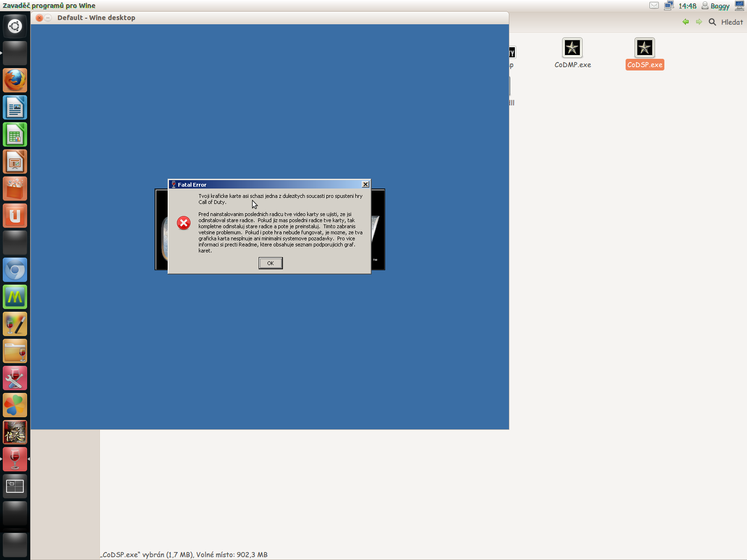Open network indicator in top panel
The height and width of the screenshot is (560, 747).
tap(669, 6)
